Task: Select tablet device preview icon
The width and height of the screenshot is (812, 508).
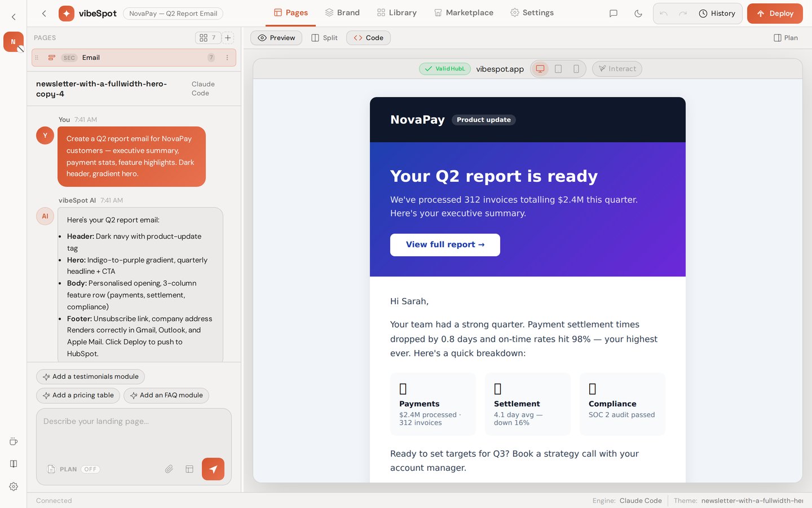Action: (x=558, y=69)
